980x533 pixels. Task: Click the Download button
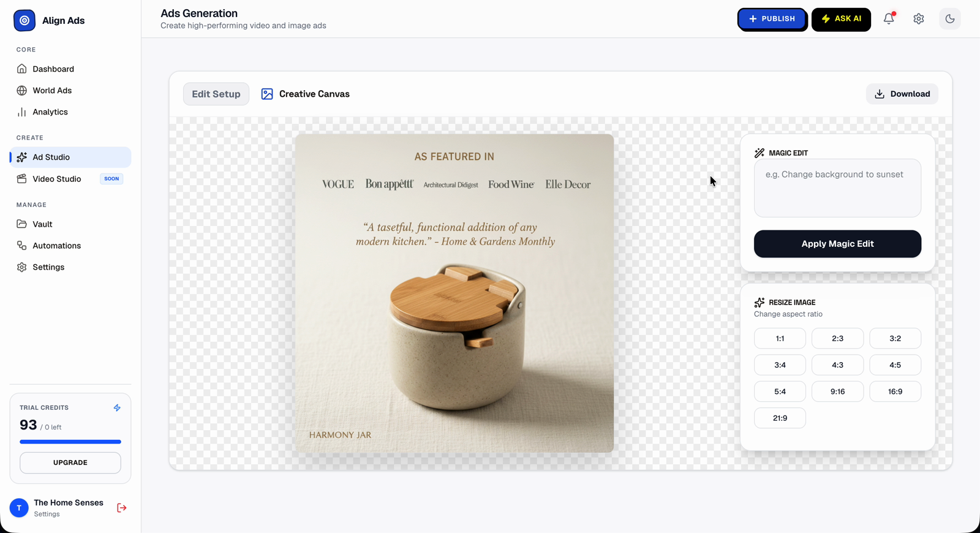[902, 94]
